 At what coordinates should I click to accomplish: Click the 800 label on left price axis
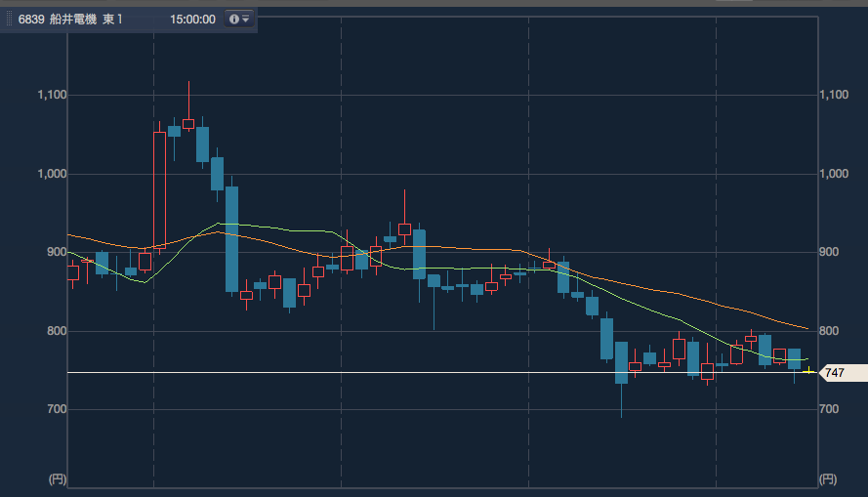tap(57, 331)
